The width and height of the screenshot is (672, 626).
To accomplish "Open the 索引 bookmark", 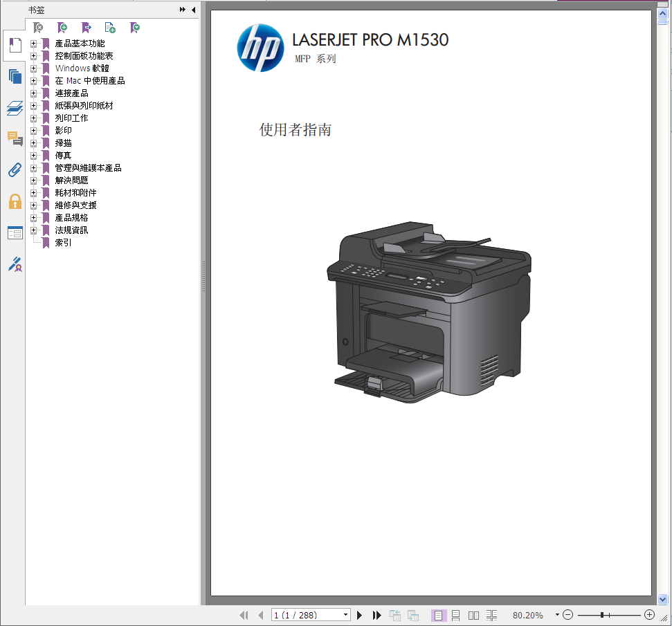I will (63, 243).
